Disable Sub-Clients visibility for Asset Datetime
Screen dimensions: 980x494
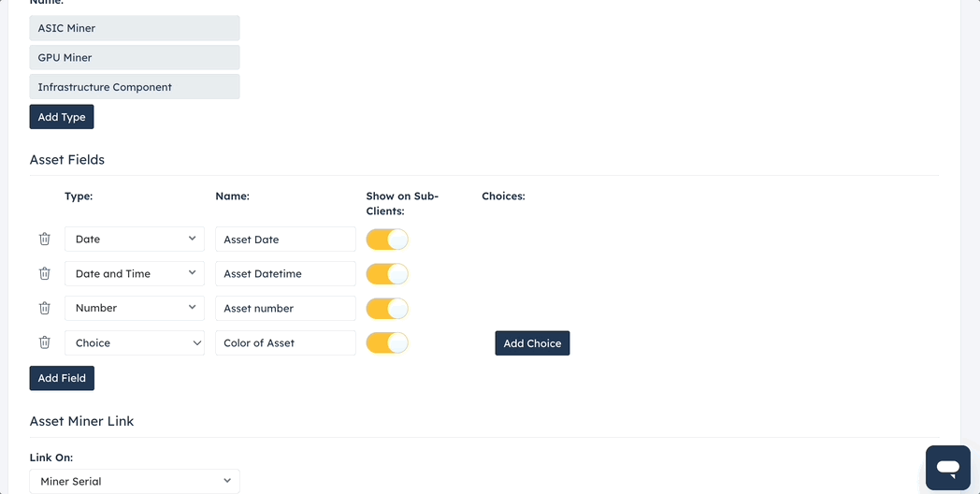(387, 274)
